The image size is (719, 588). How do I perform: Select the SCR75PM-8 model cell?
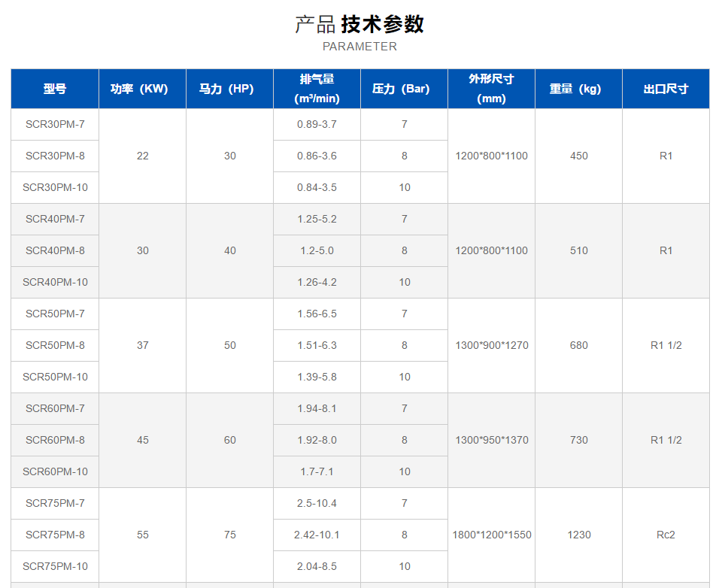click(x=55, y=535)
